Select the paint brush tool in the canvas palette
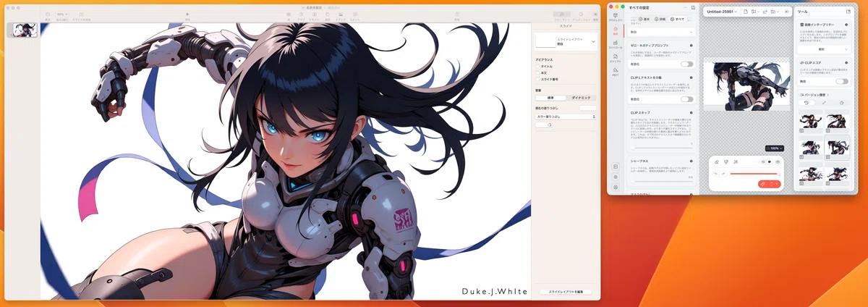 [x=726, y=162]
